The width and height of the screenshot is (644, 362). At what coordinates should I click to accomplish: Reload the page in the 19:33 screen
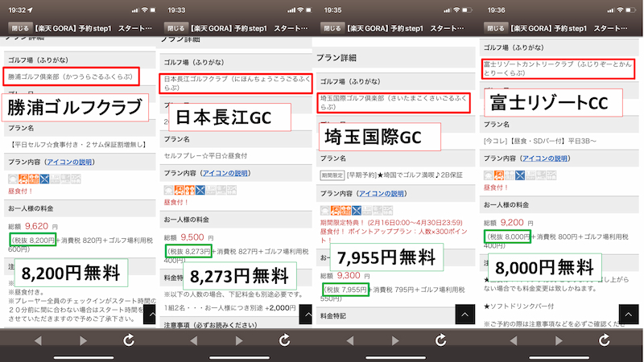click(x=284, y=339)
